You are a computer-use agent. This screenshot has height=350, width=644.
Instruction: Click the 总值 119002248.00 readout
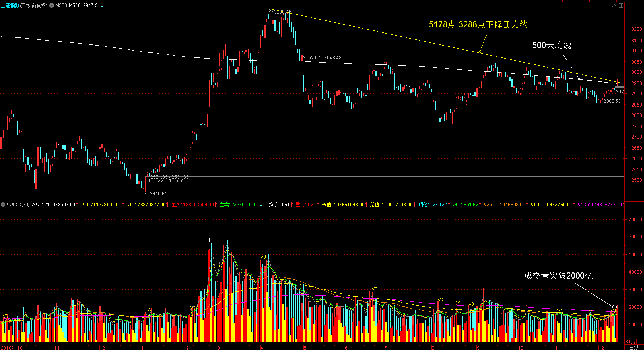tap(392, 205)
